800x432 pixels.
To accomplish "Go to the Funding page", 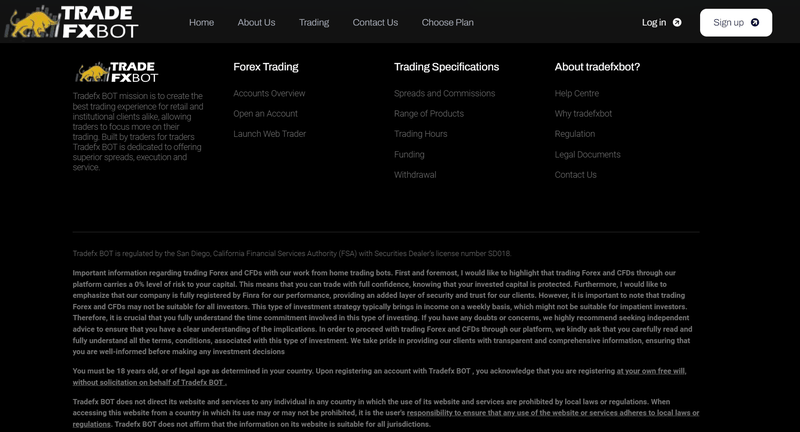I will tap(409, 155).
